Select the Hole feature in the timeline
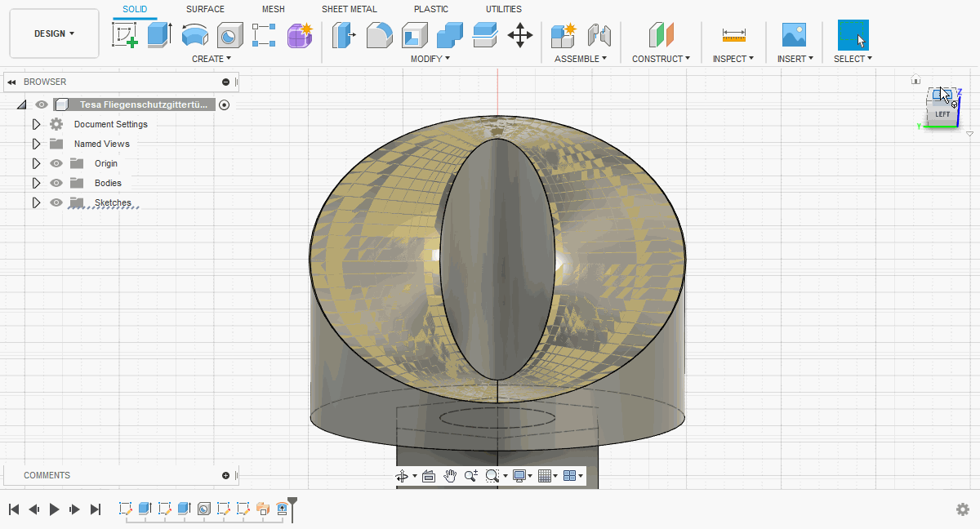This screenshot has width=980, height=529. tap(204, 509)
